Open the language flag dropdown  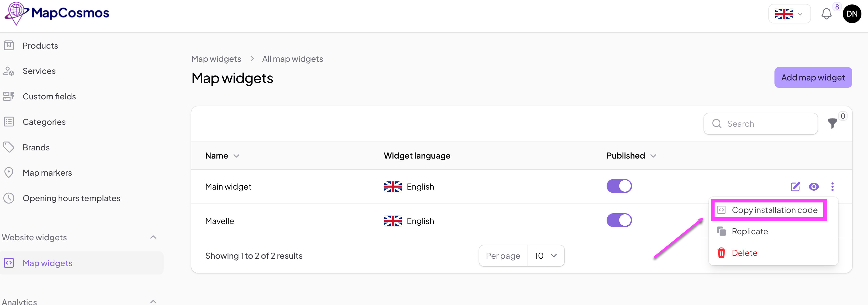(x=789, y=14)
